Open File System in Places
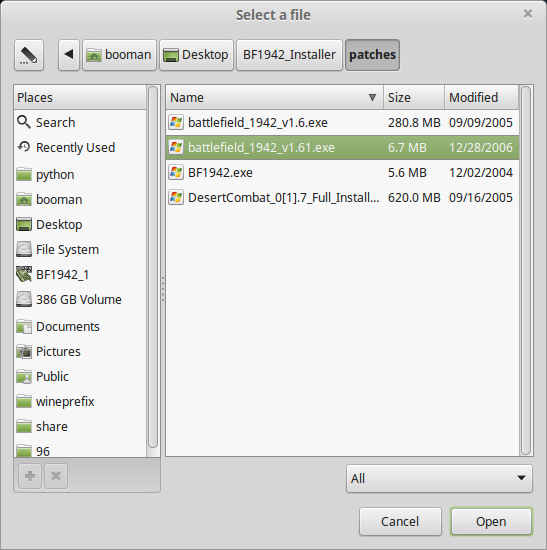Image resolution: width=547 pixels, height=550 pixels. click(80, 249)
